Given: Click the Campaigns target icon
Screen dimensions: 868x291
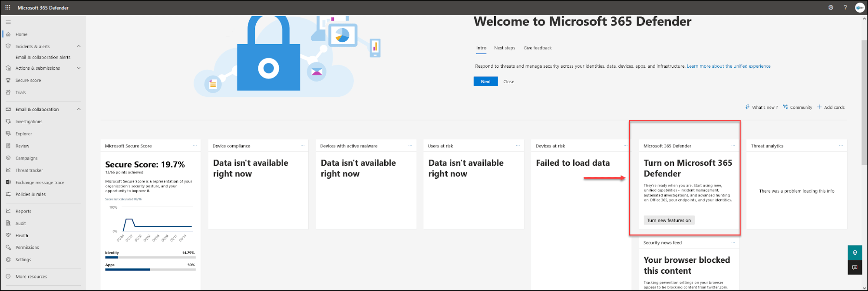Looking at the screenshot, I should click(8, 158).
